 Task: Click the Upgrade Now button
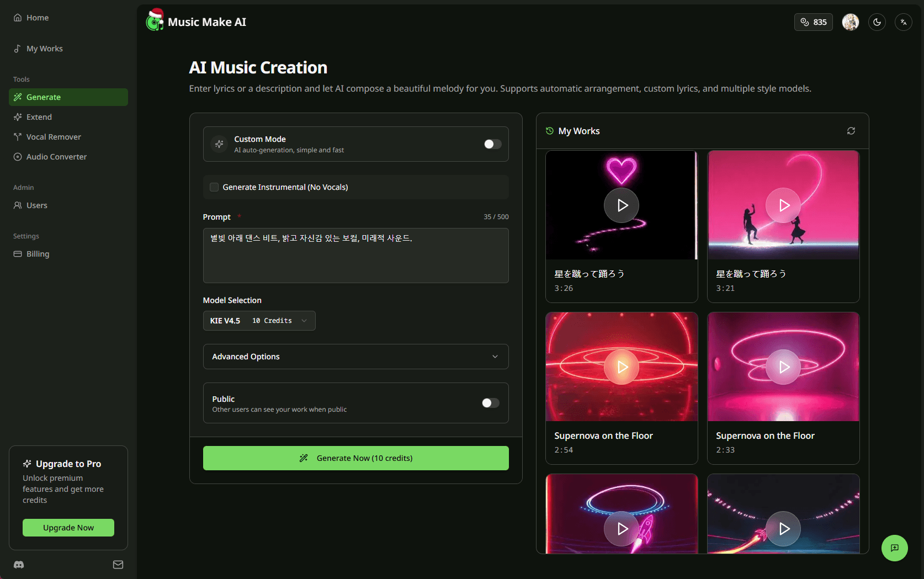pyautogui.click(x=68, y=528)
